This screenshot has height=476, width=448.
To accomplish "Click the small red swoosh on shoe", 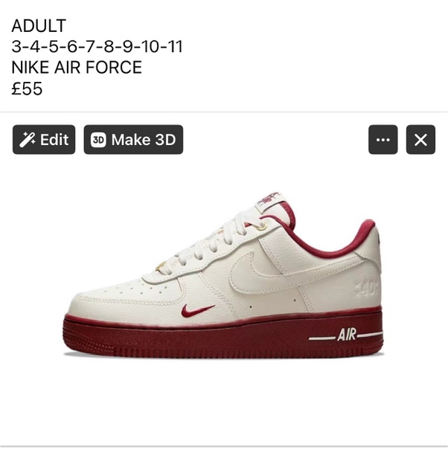I will coord(198,311).
